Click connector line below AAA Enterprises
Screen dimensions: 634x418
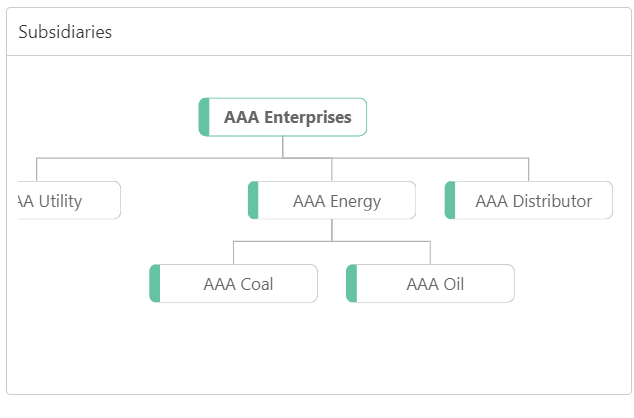(283, 147)
